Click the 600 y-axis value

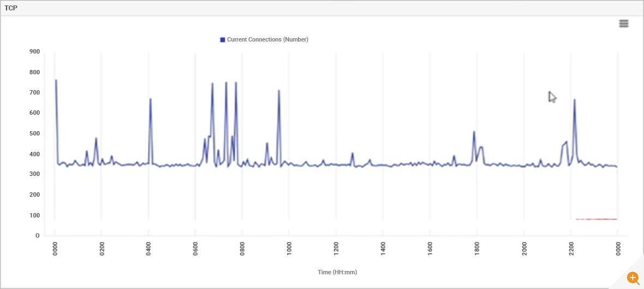tap(34, 113)
